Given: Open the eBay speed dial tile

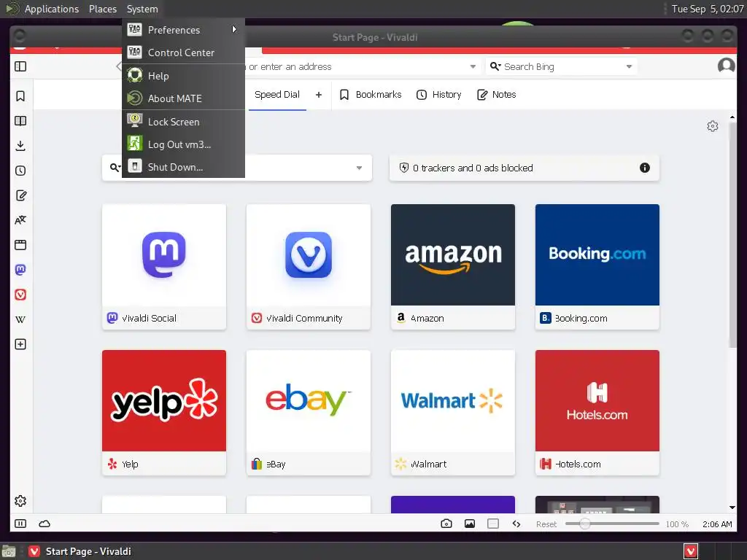Looking at the screenshot, I should click(x=309, y=413).
